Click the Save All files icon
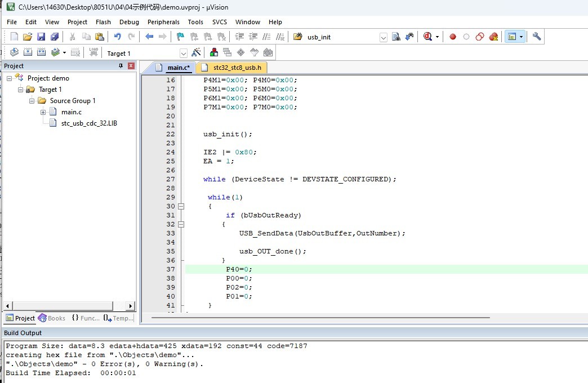 point(55,37)
